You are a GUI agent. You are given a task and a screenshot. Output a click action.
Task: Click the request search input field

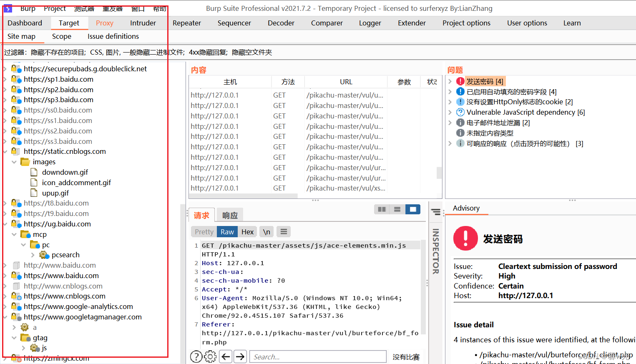pos(318,356)
